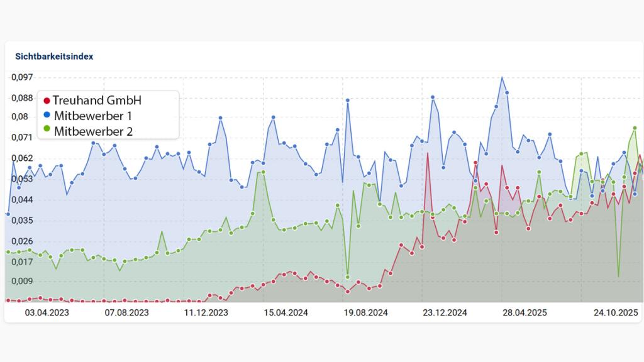Toggle the Mitbewerber 1 series label
Viewport: 644px width, 362px height.
[92, 116]
